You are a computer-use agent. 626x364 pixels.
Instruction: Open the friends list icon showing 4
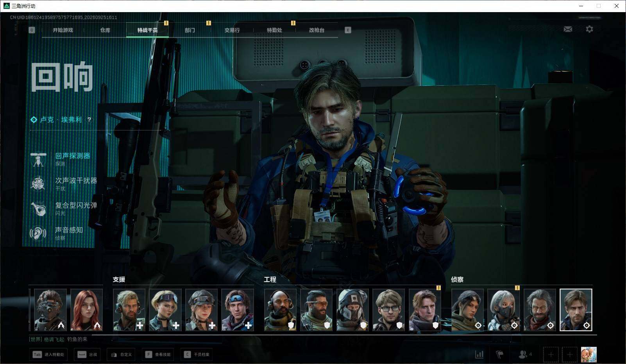pos(525,354)
